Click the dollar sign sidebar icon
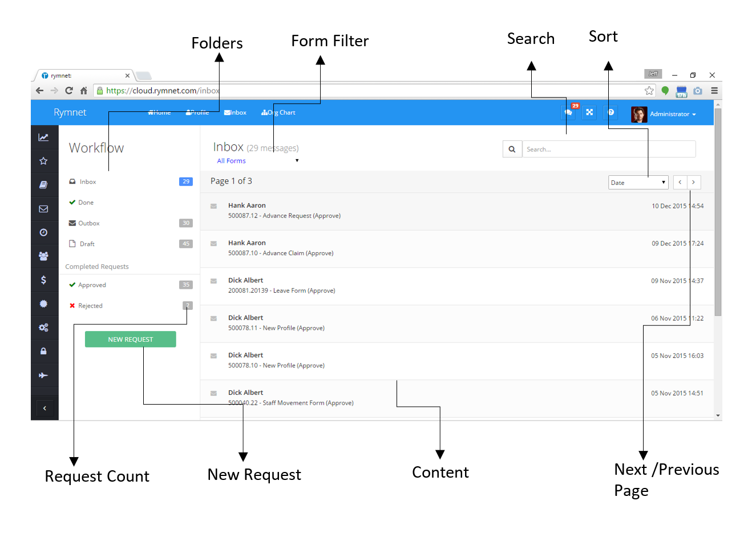The height and width of the screenshot is (541, 756). pos(43,280)
